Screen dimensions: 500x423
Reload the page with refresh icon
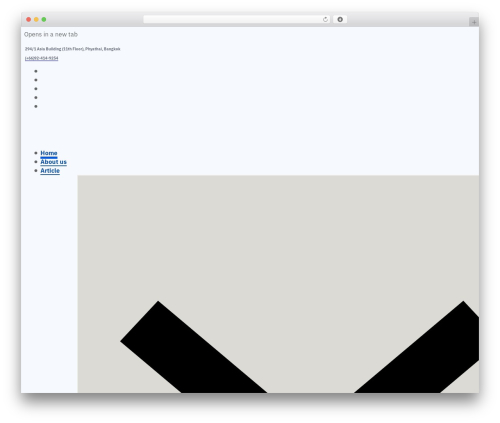(325, 19)
